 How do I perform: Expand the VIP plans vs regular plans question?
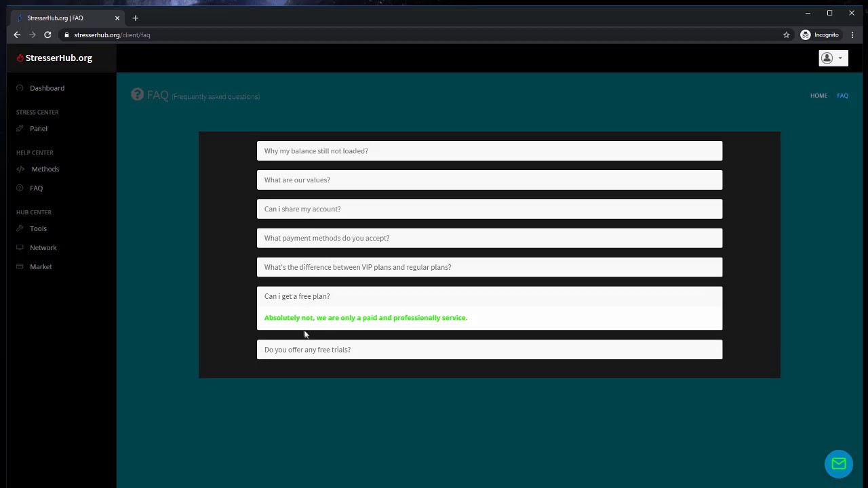pyautogui.click(x=490, y=268)
